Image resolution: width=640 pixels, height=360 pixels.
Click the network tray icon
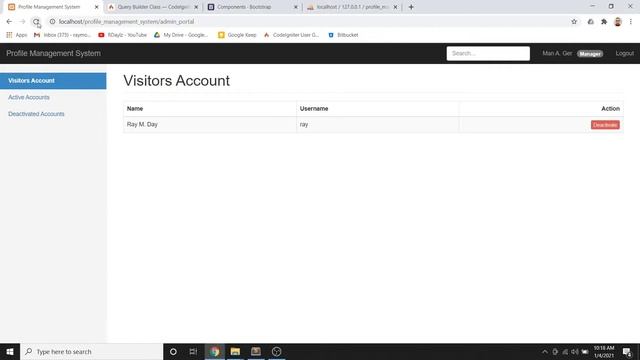tap(565, 351)
